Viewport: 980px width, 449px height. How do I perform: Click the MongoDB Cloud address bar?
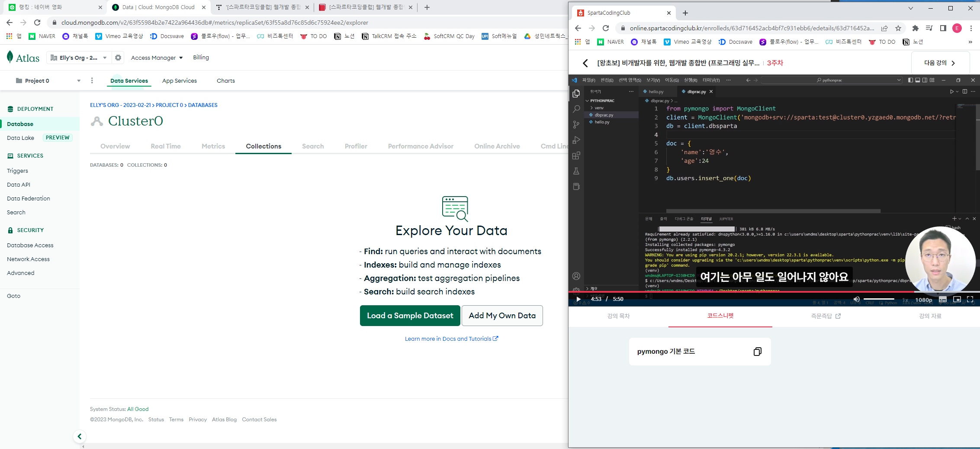coord(215,23)
